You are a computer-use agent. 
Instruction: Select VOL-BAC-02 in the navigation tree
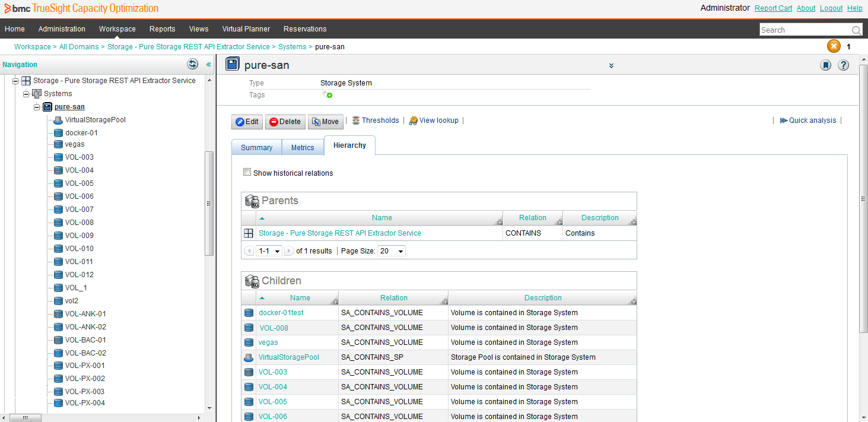(x=85, y=353)
